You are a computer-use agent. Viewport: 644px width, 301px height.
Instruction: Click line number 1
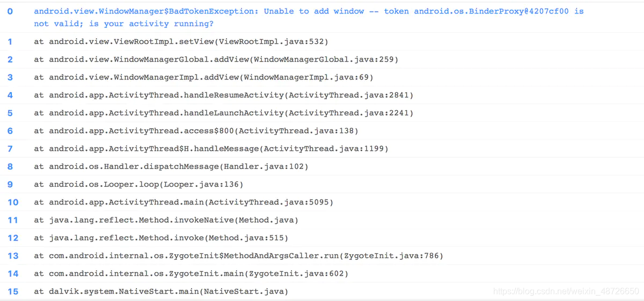[x=10, y=41]
